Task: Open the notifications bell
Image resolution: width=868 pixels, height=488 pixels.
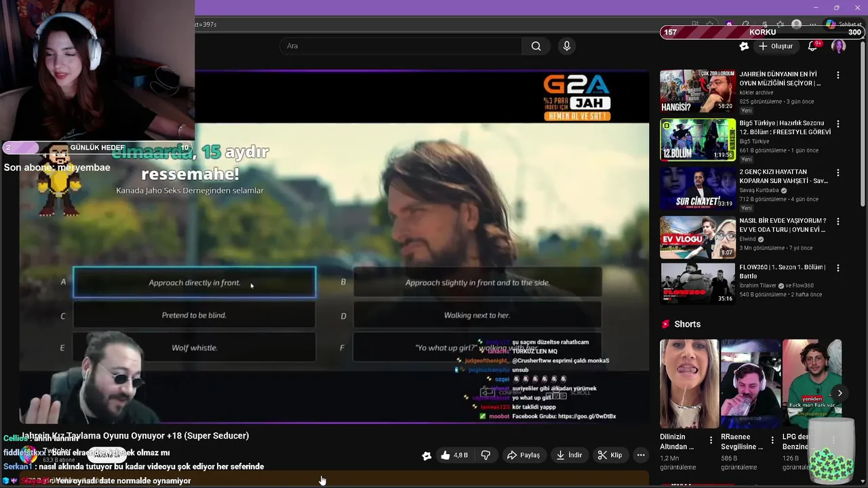Action: 813,46
